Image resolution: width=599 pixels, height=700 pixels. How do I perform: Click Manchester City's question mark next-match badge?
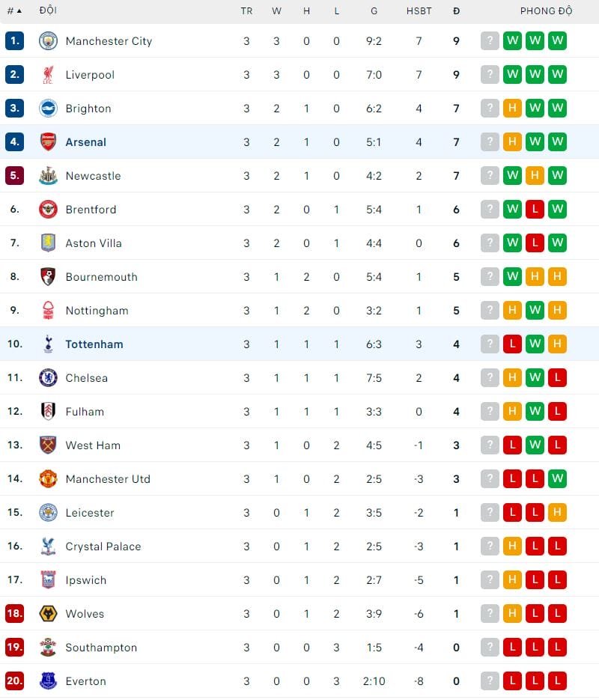pos(490,41)
